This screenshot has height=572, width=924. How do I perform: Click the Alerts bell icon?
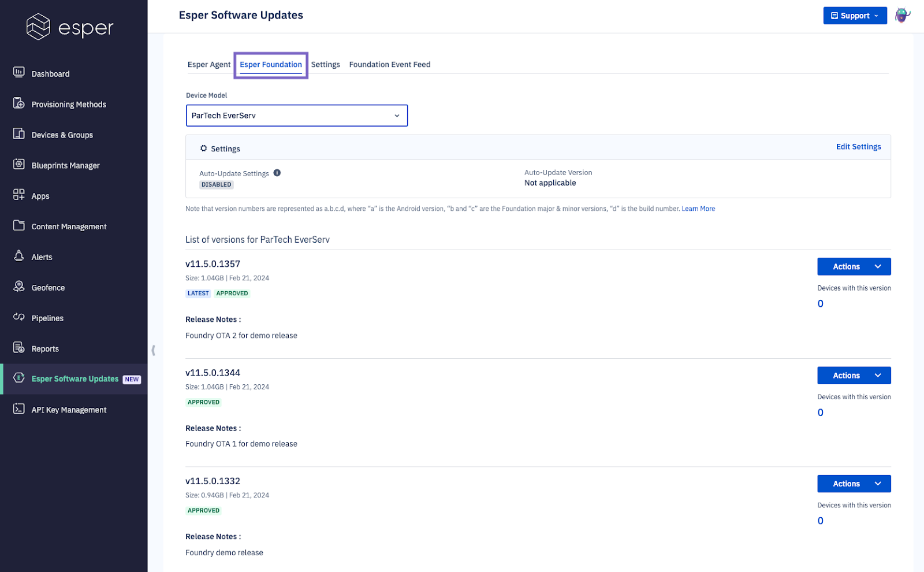click(19, 256)
